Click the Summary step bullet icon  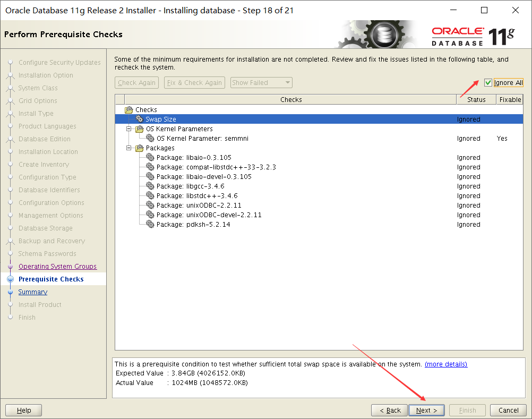[x=11, y=292]
